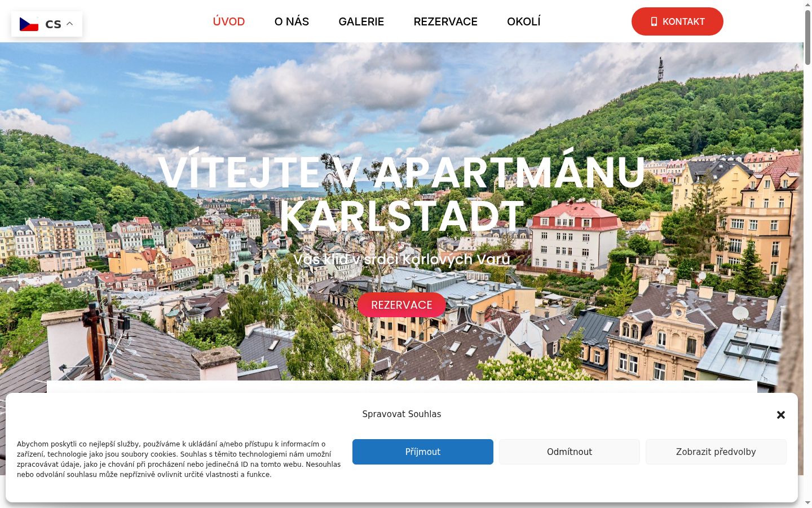Click the page vertical scrollbar thumb
The image size is (812, 508).
point(807,37)
